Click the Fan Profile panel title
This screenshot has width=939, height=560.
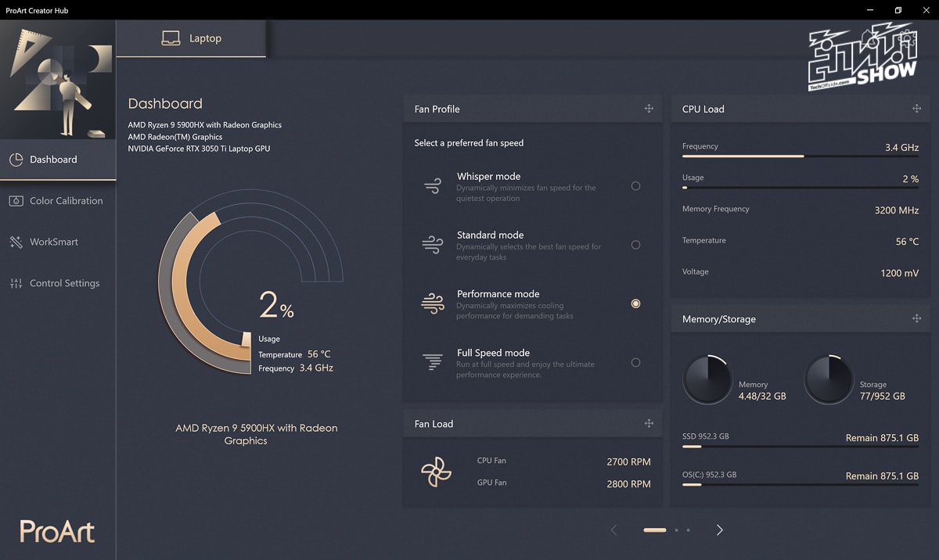437,109
